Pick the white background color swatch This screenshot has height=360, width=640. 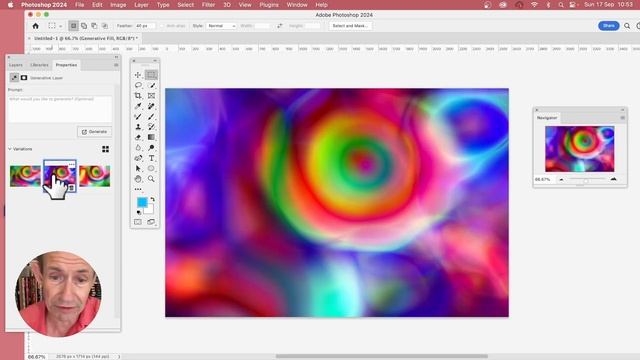[149, 210]
